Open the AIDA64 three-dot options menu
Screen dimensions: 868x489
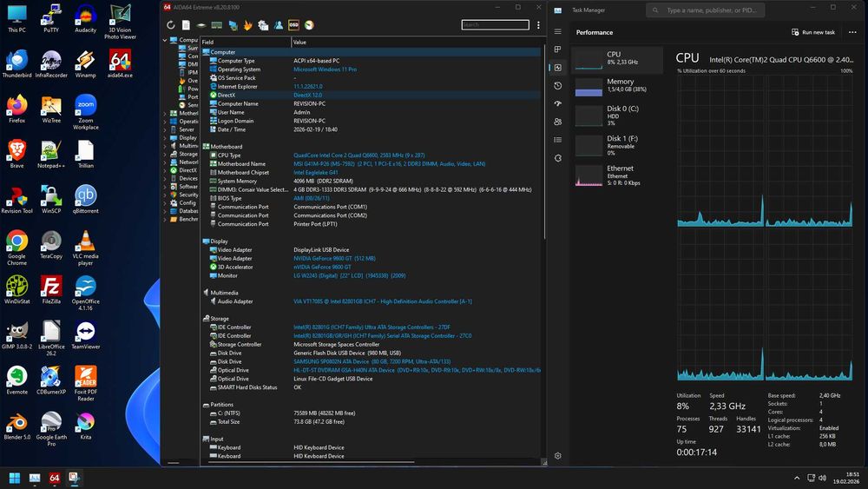coord(538,25)
